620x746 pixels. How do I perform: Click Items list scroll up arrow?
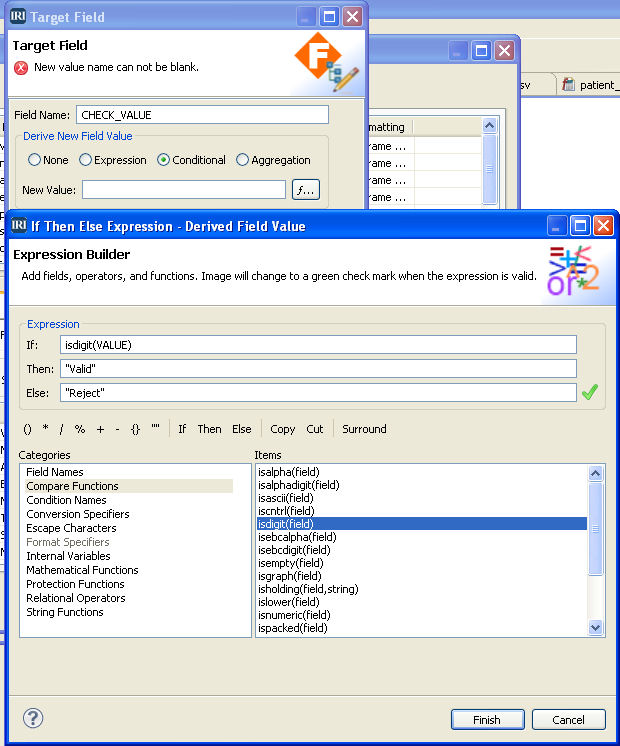pyautogui.click(x=595, y=473)
